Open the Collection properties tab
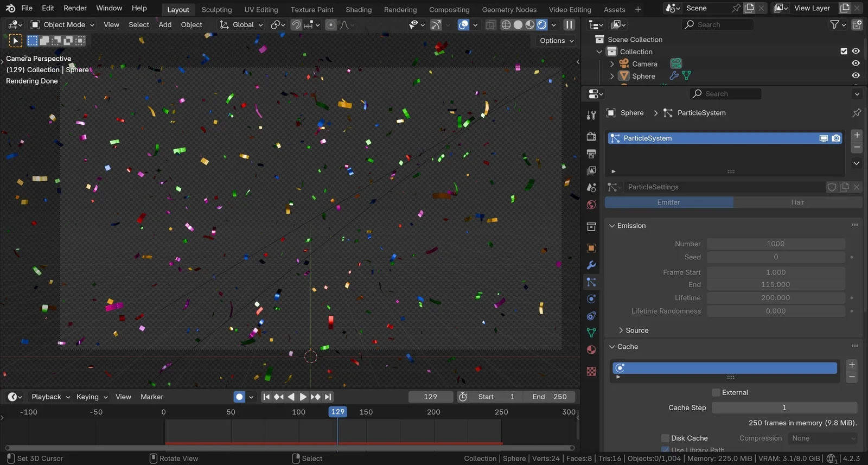The width and height of the screenshot is (868, 465). 591,226
